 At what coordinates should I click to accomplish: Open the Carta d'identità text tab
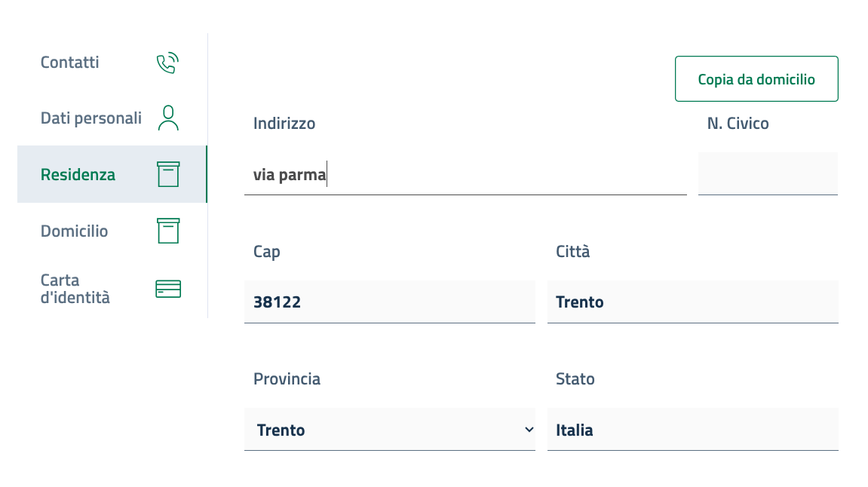(75, 289)
